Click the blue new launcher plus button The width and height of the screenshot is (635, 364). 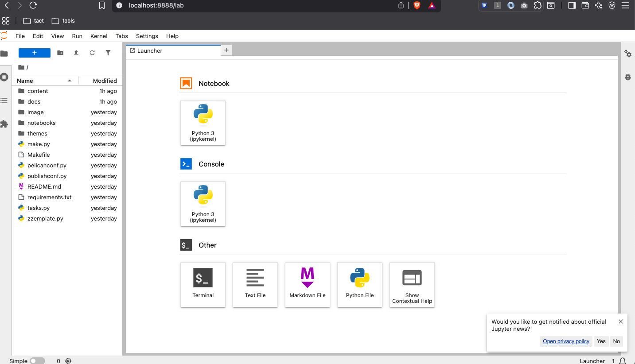35,53
